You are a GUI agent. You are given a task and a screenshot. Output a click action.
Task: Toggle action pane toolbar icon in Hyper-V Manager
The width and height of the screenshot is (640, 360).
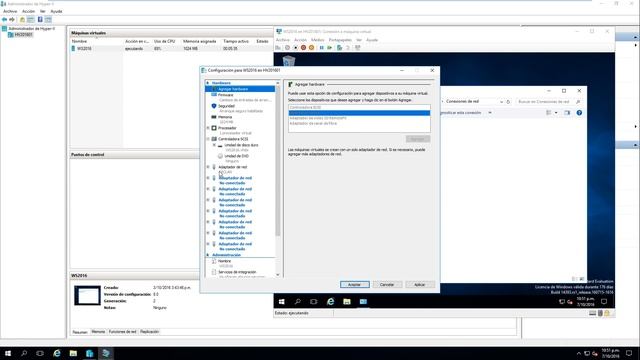click(x=48, y=20)
